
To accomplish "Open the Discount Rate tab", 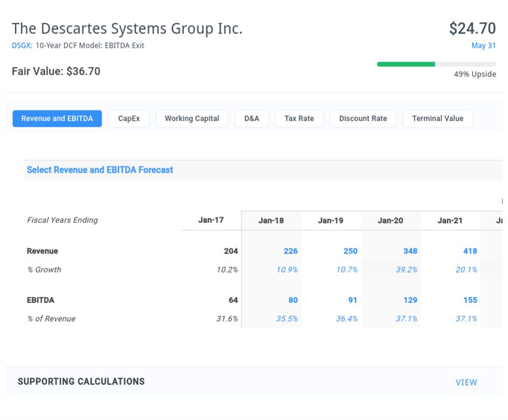I will point(363,118).
